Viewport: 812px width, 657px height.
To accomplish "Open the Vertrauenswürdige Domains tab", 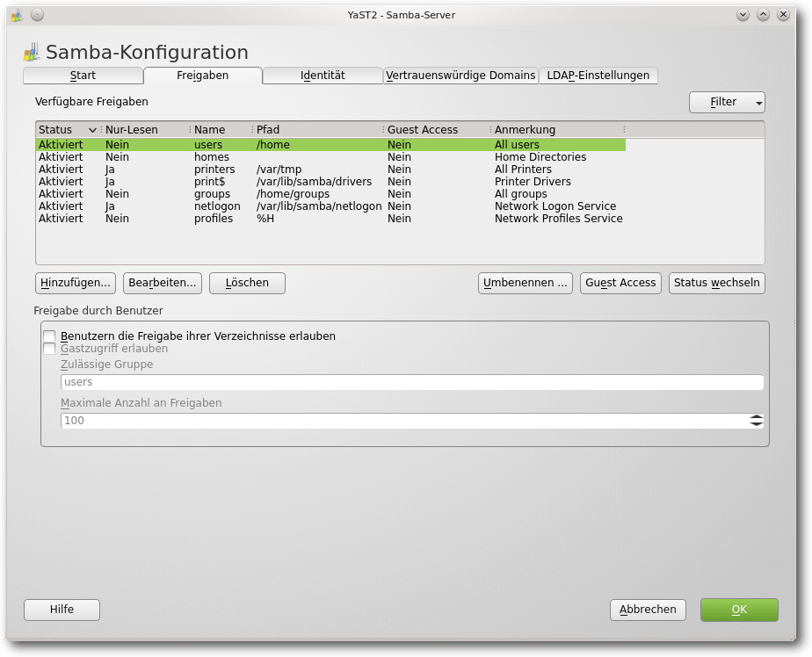I will pos(460,76).
